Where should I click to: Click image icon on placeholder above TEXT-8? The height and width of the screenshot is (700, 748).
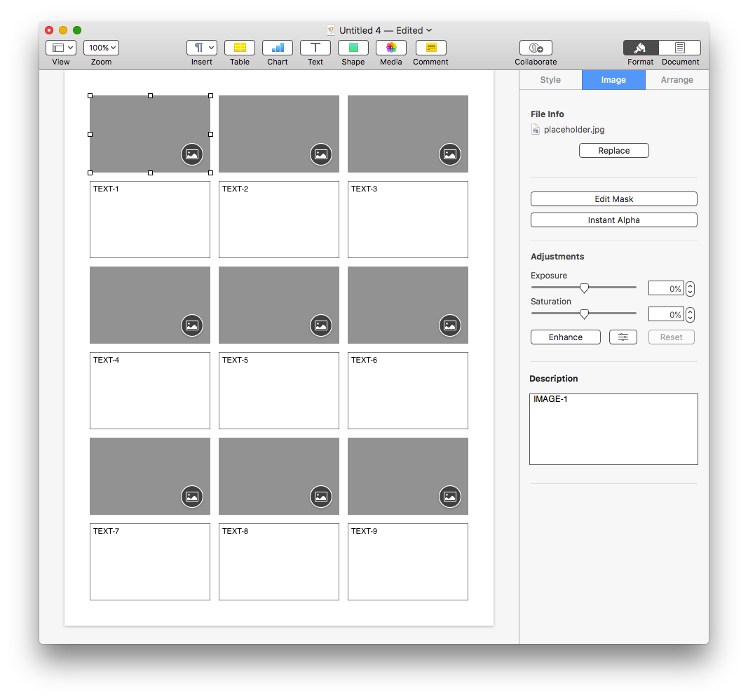pos(321,497)
